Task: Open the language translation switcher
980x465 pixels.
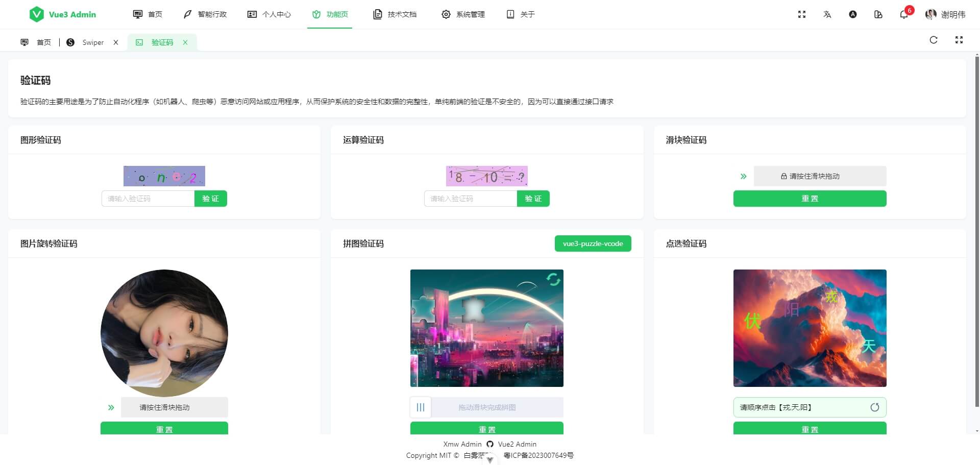Action: pos(827,14)
